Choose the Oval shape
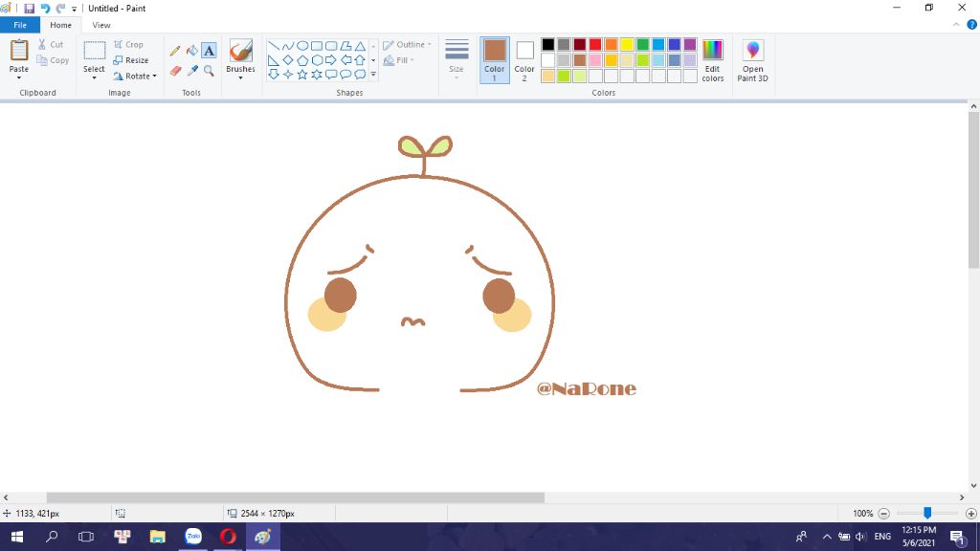The image size is (980, 551). click(301, 46)
